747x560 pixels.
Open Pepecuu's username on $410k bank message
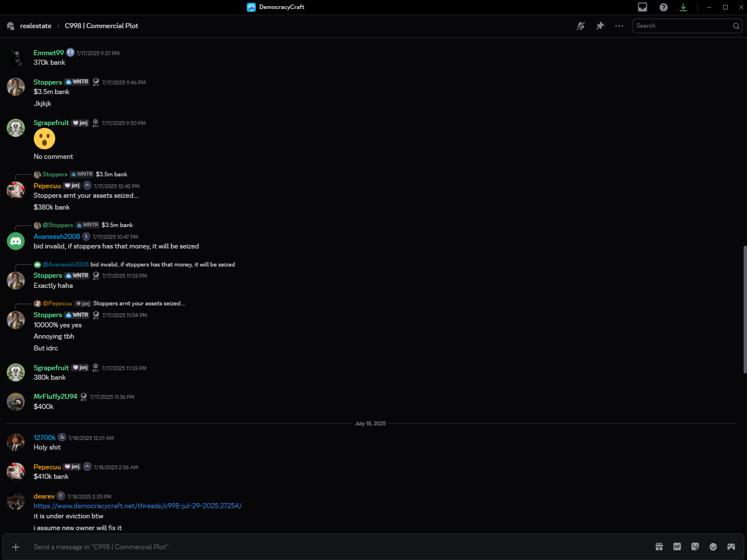47,467
